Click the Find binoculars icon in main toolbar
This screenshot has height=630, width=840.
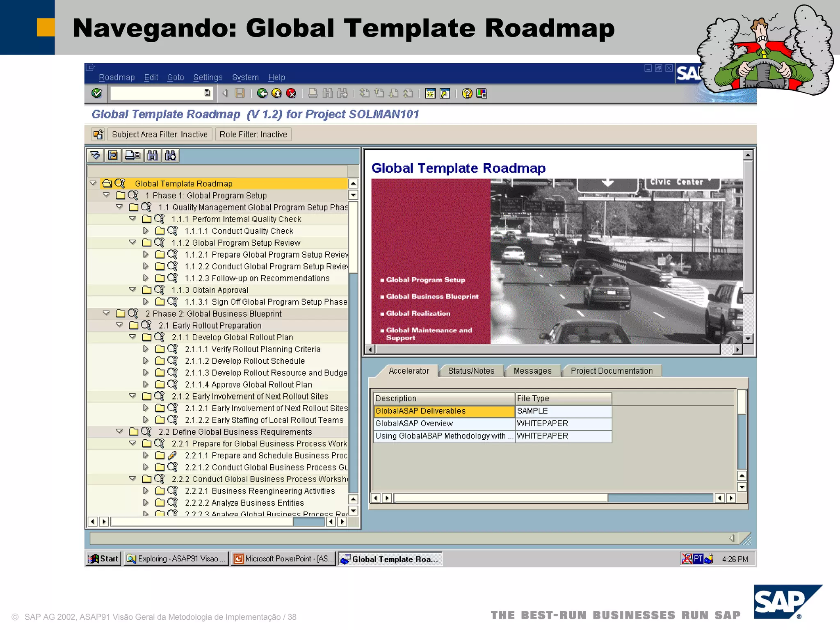(x=328, y=94)
